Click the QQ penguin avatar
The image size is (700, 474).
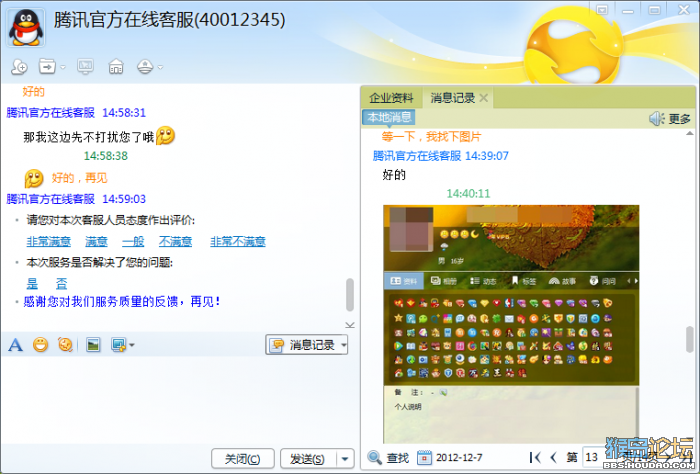coord(26,28)
